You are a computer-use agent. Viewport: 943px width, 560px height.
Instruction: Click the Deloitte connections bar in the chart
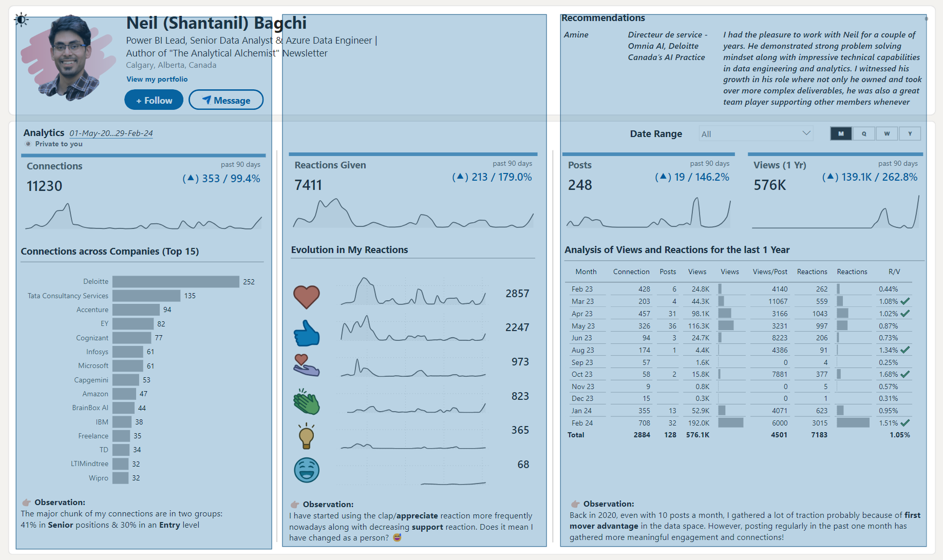175,281
